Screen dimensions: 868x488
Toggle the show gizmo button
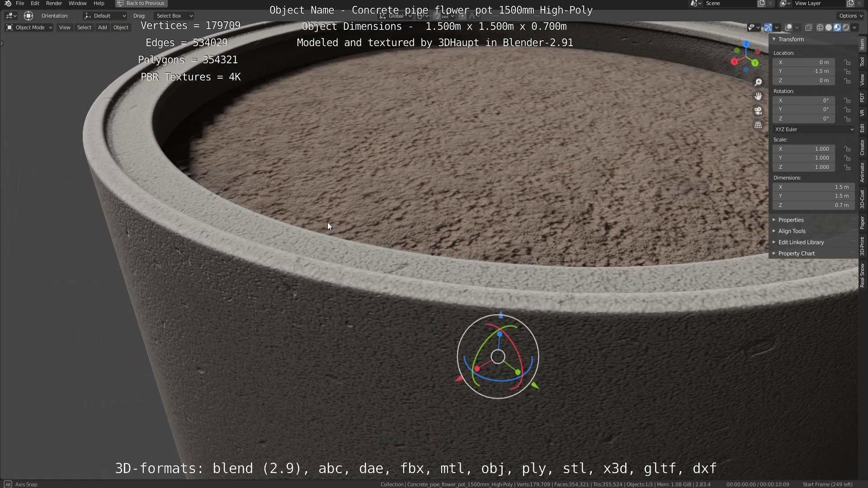(768, 28)
